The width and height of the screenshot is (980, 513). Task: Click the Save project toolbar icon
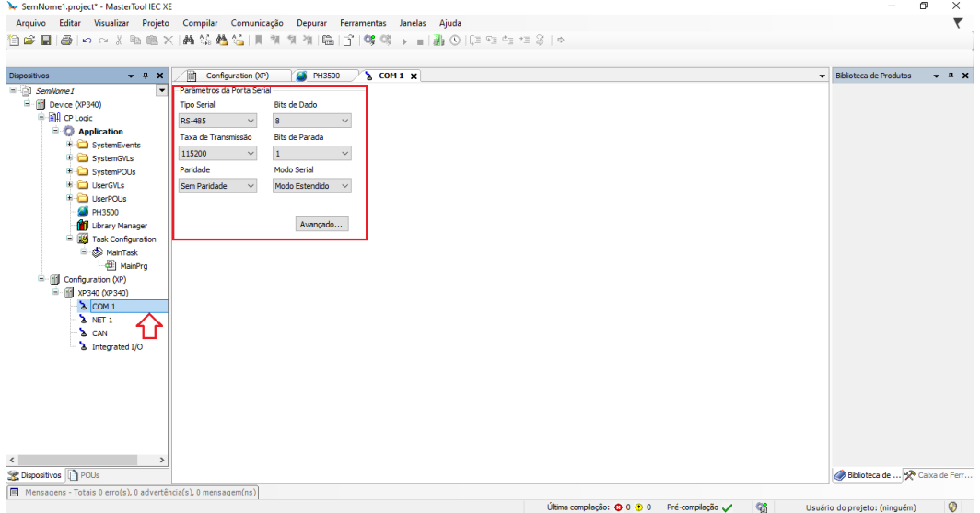pos(44,41)
